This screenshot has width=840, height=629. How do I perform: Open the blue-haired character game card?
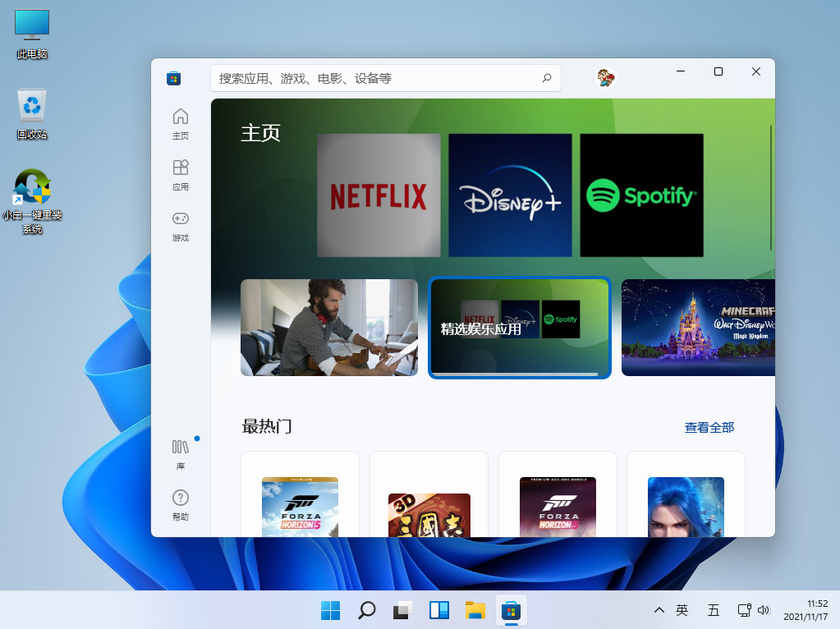[x=686, y=494]
